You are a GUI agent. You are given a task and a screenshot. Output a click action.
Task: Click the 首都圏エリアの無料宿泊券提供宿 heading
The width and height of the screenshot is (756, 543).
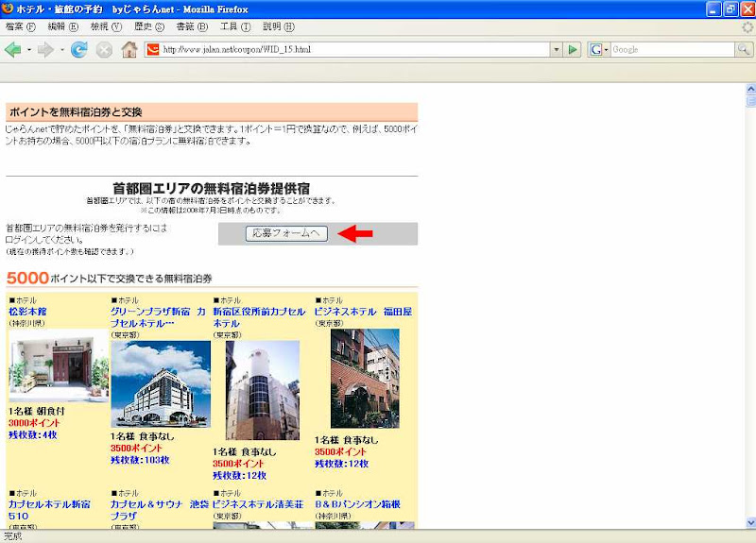211,188
